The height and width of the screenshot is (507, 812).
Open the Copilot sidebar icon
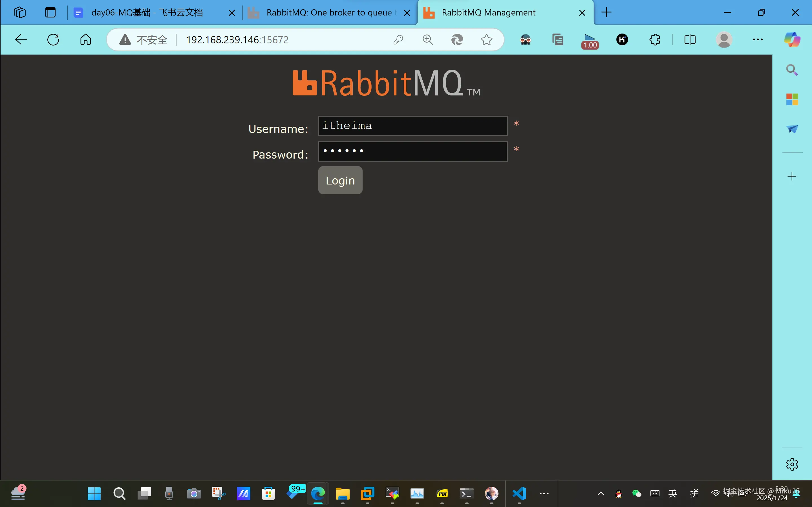tap(792, 39)
